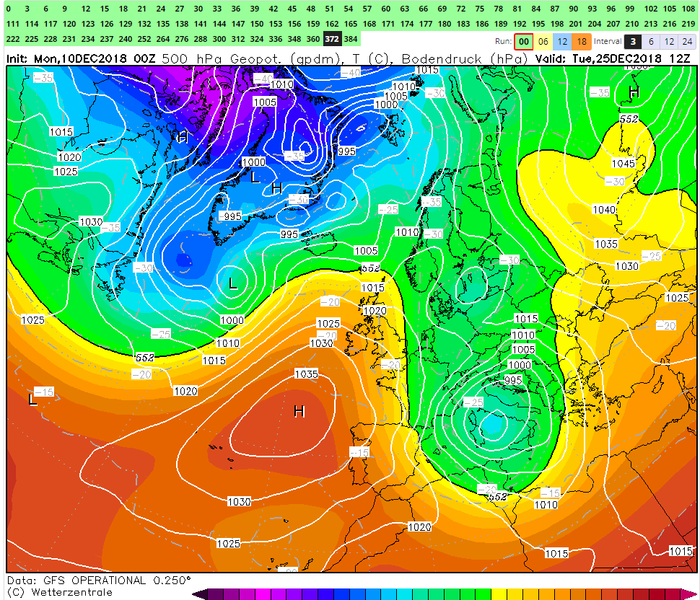Screen dimensions: 700x600
Task: Select the 00 model run
Action: pos(523,42)
